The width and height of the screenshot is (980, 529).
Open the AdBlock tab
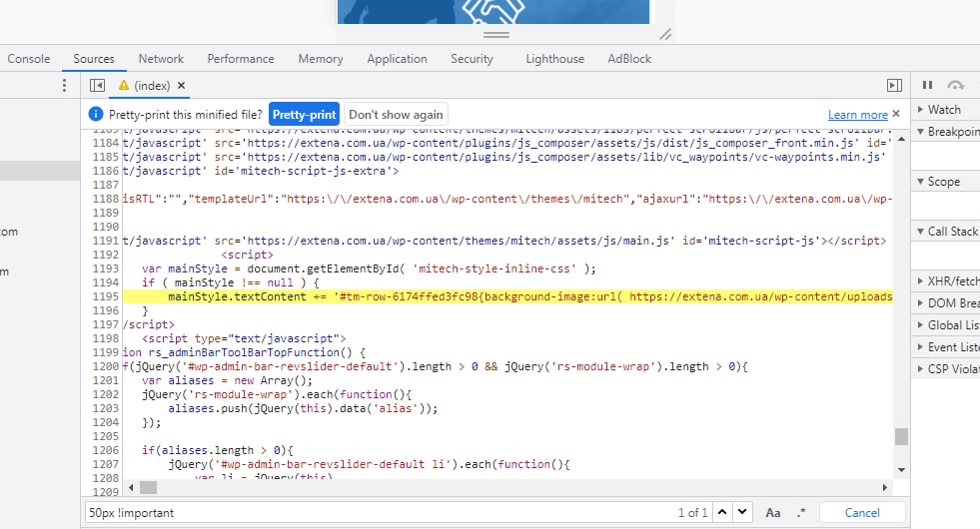tap(629, 59)
